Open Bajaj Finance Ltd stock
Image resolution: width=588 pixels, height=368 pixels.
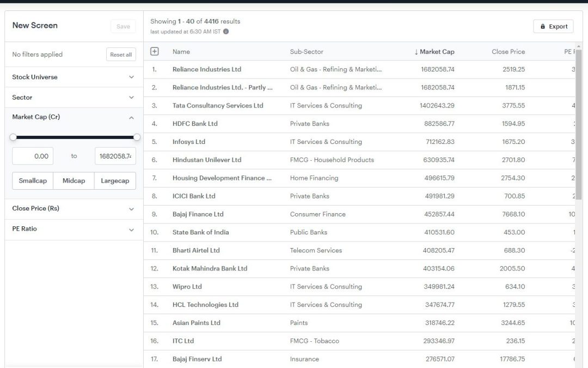(198, 214)
